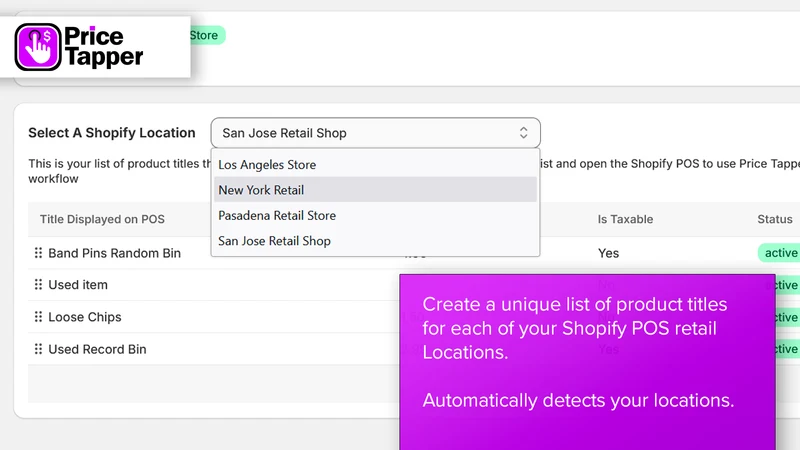Viewport: 800px width, 450px height.
Task: Click drag handle beside Used item
Action: pyautogui.click(x=38, y=285)
